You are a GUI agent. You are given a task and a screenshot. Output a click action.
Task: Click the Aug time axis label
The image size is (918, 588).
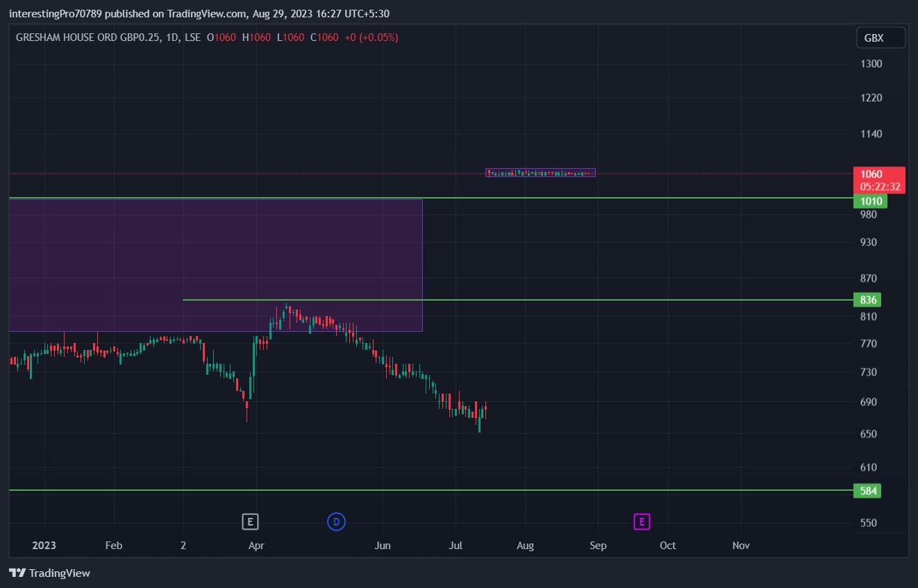point(526,546)
